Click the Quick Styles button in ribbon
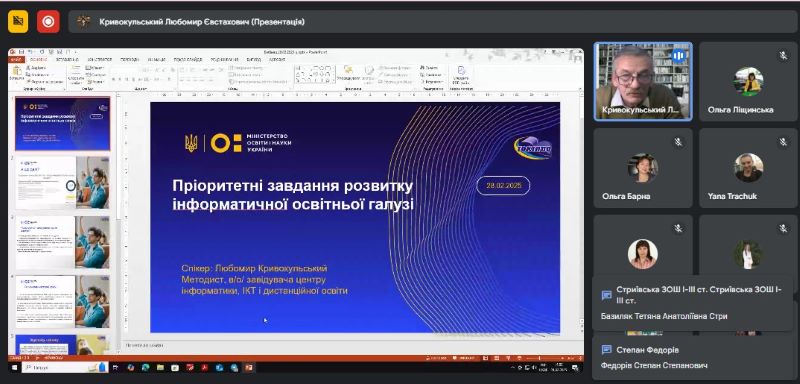 point(368,73)
